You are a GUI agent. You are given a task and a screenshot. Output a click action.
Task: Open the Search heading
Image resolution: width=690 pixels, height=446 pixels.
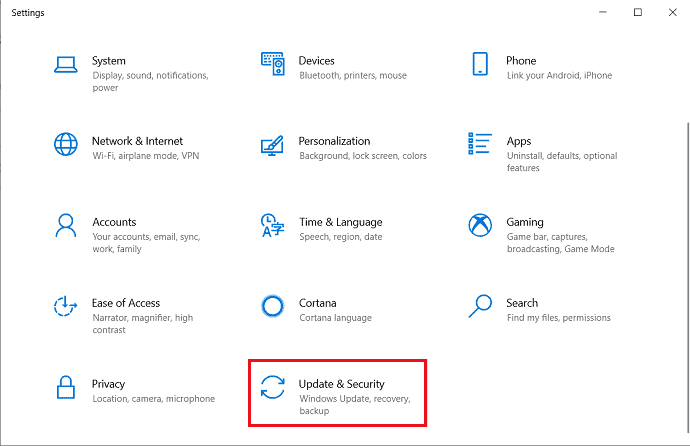click(x=522, y=303)
